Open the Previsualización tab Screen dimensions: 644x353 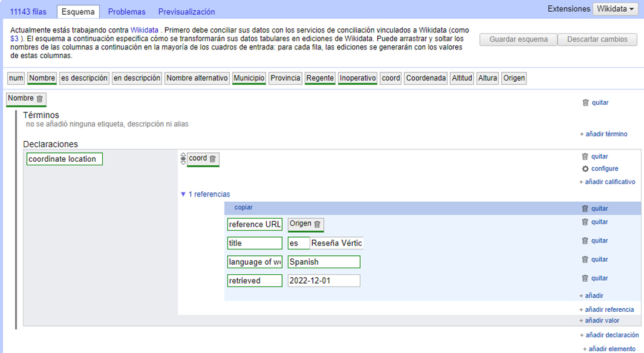[186, 12]
